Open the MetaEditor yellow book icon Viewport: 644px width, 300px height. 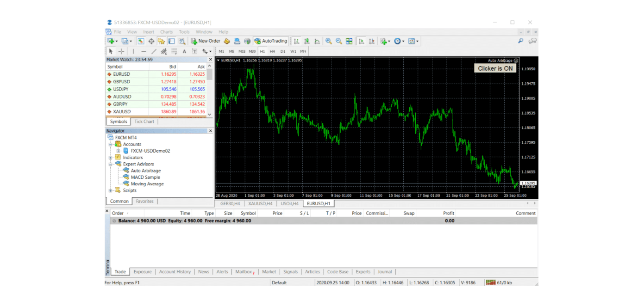(227, 41)
